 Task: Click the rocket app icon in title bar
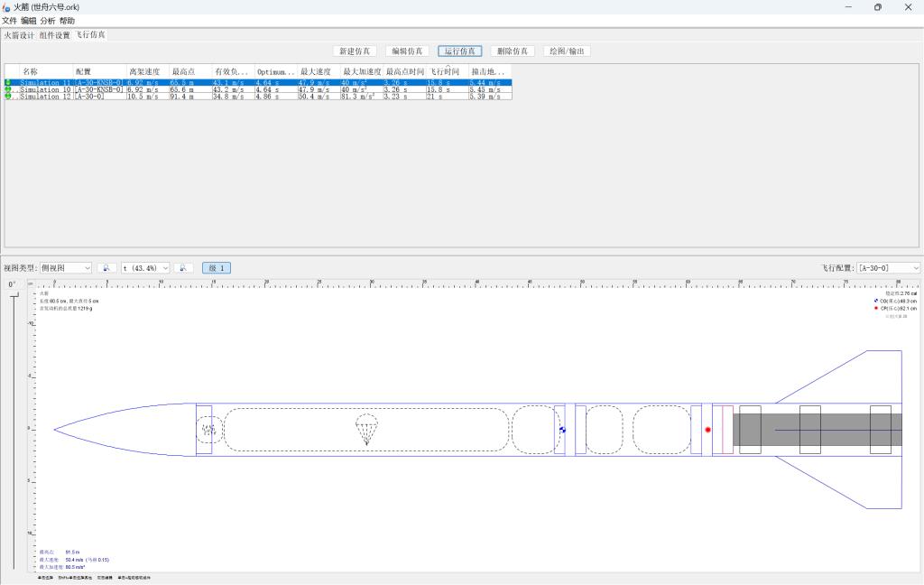(7, 7)
